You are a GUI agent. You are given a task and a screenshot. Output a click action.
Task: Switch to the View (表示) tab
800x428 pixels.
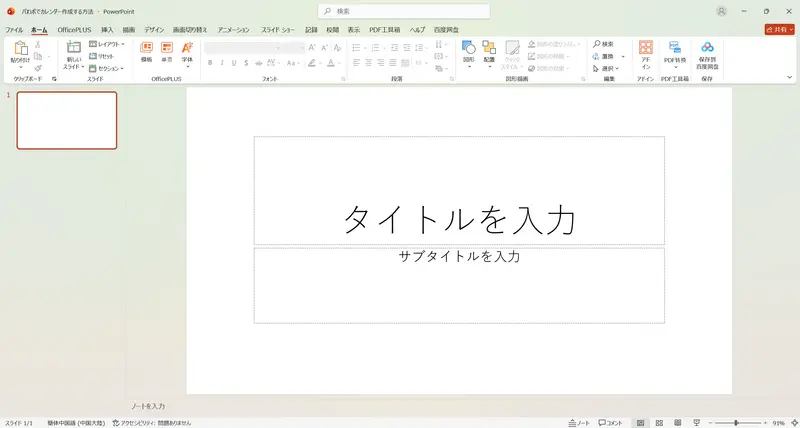coord(354,30)
